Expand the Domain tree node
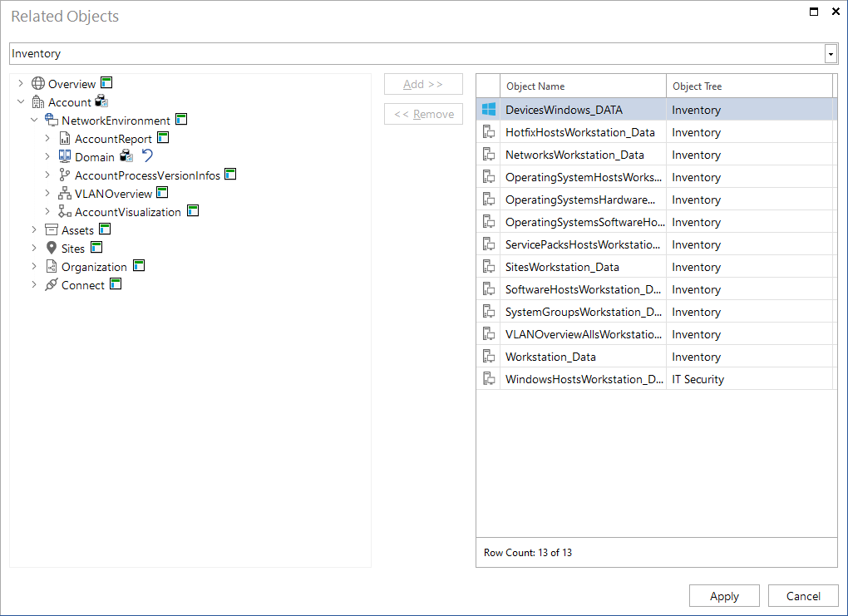 (x=47, y=156)
